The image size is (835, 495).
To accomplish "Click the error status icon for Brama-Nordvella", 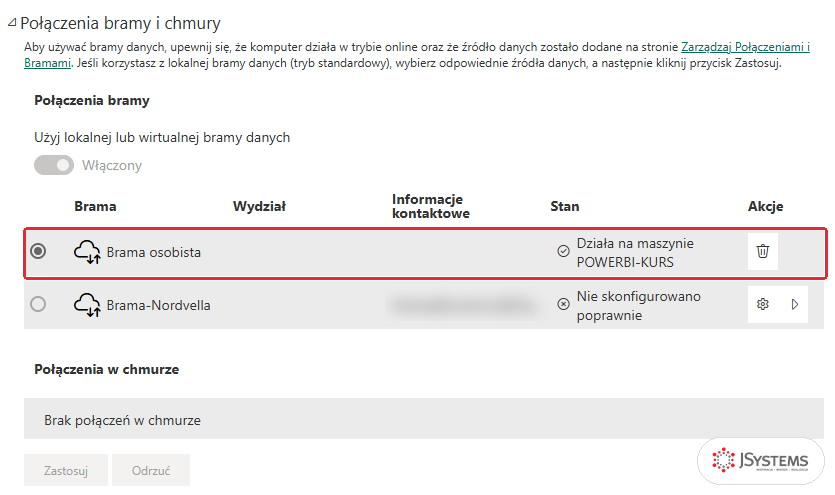I will (x=563, y=304).
